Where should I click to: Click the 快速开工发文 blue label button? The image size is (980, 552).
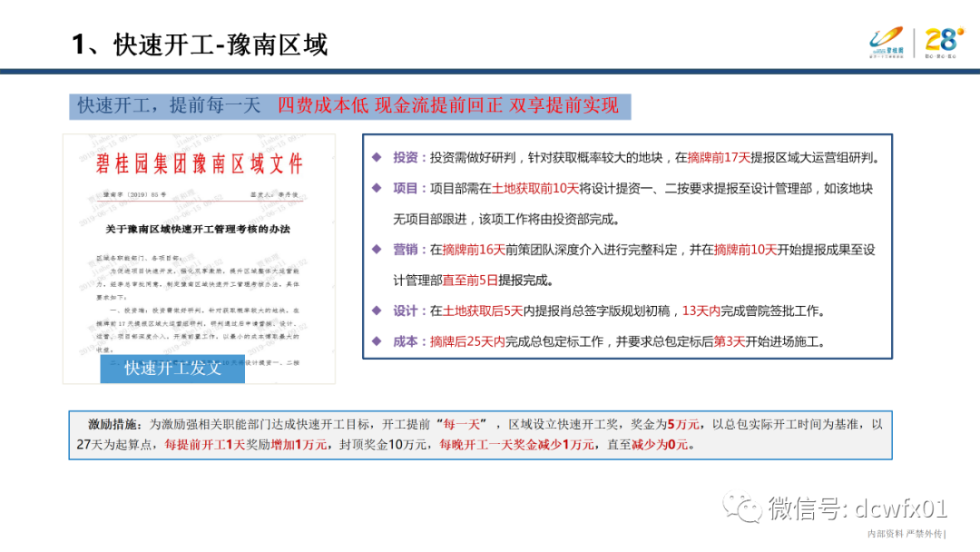pos(172,370)
